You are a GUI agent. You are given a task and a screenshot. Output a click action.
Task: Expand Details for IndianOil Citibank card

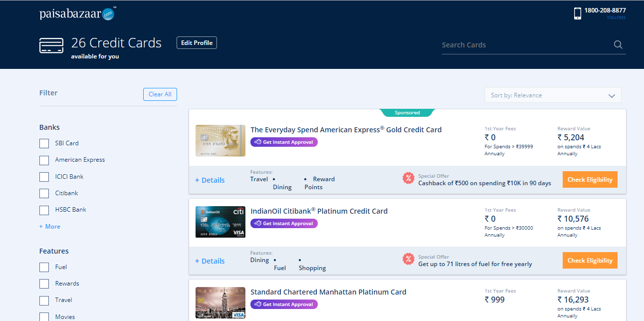coord(210,261)
